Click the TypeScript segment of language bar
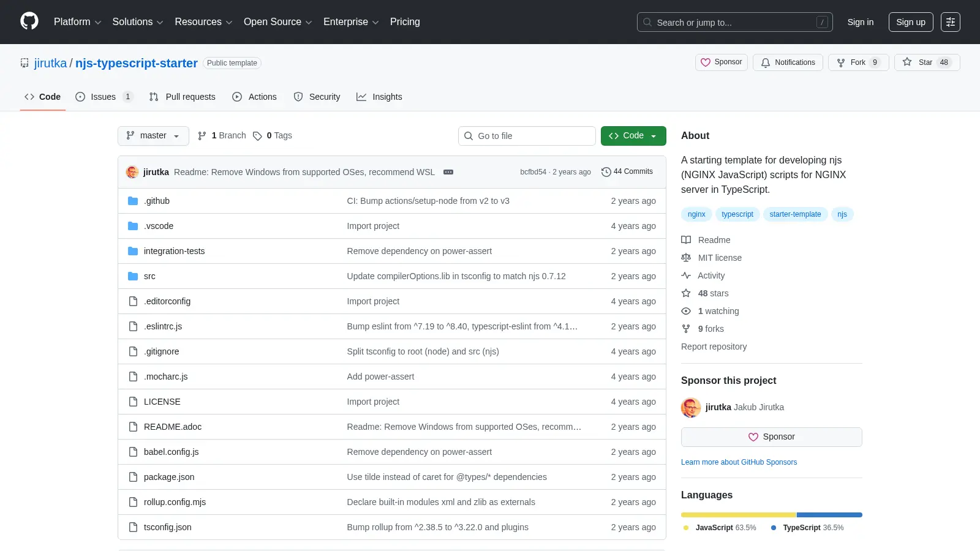 pyautogui.click(x=829, y=515)
